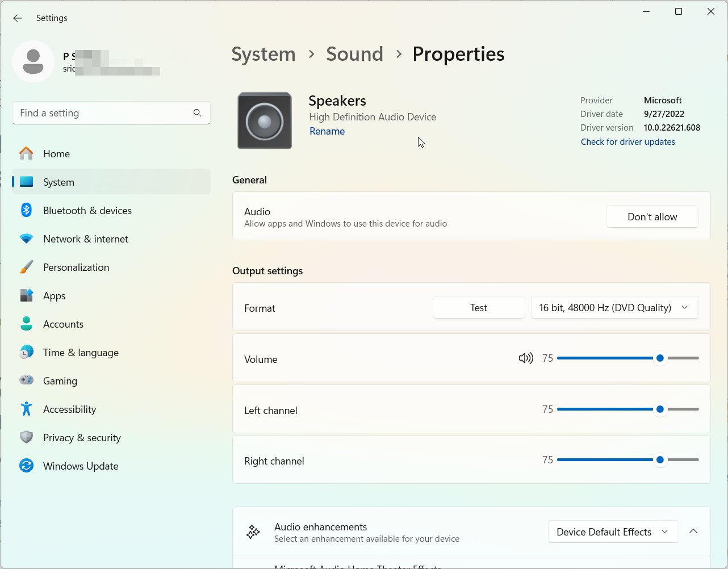
Task: Click the back arrow in Settings header
Action: [18, 18]
